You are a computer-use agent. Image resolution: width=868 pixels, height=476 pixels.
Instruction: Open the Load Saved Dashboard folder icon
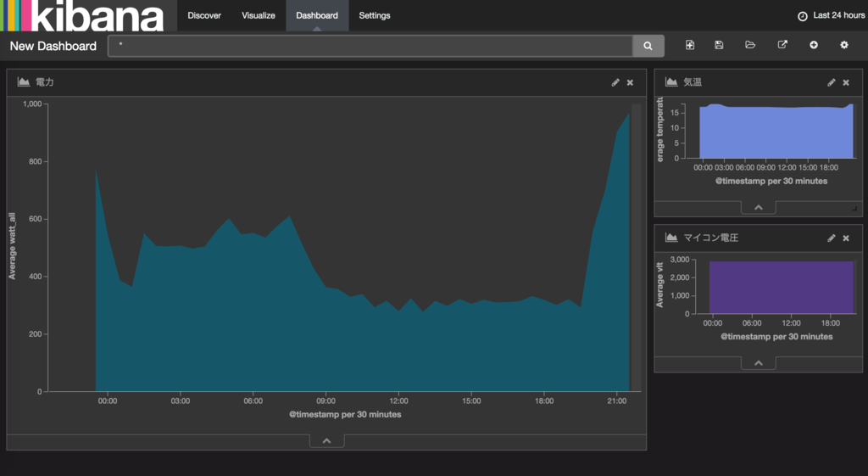click(750, 45)
